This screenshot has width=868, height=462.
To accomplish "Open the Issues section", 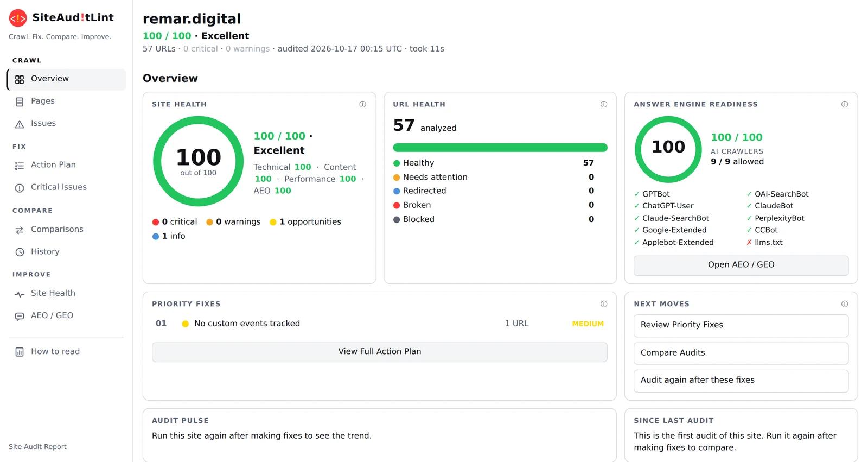I will (x=66, y=124).
